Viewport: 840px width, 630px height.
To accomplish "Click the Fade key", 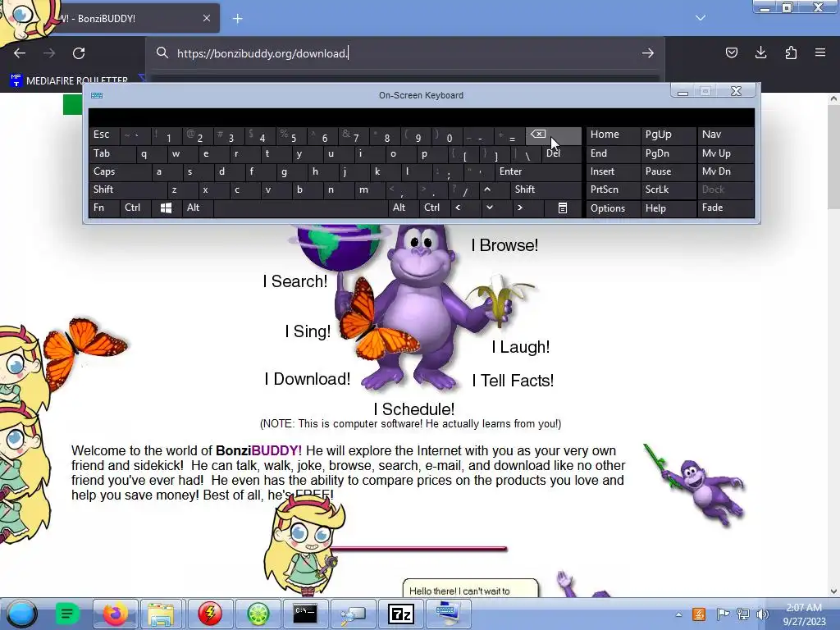I will point(725,208).
